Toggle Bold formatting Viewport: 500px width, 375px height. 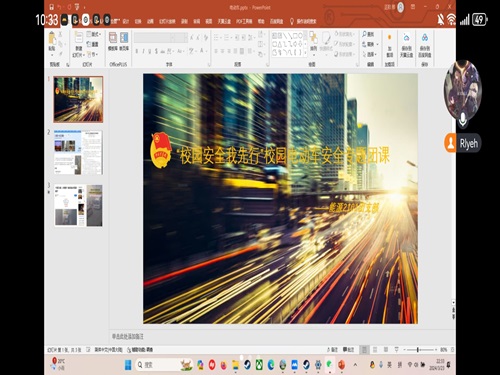137,51
